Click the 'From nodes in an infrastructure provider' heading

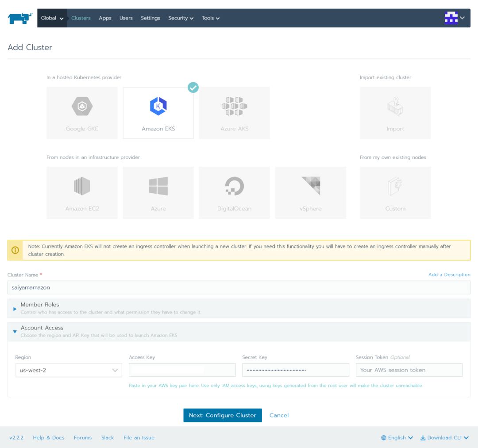click(x=93, y=157)
